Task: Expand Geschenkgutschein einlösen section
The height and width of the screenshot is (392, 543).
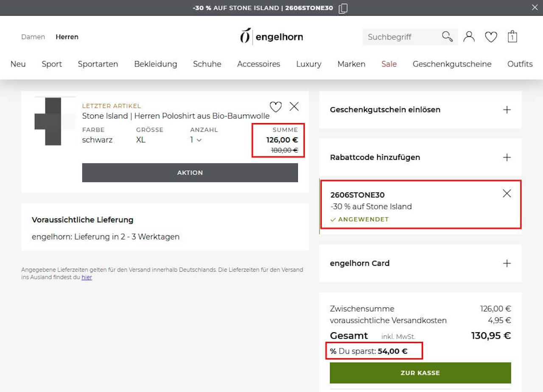Action: tap(420, 110)
